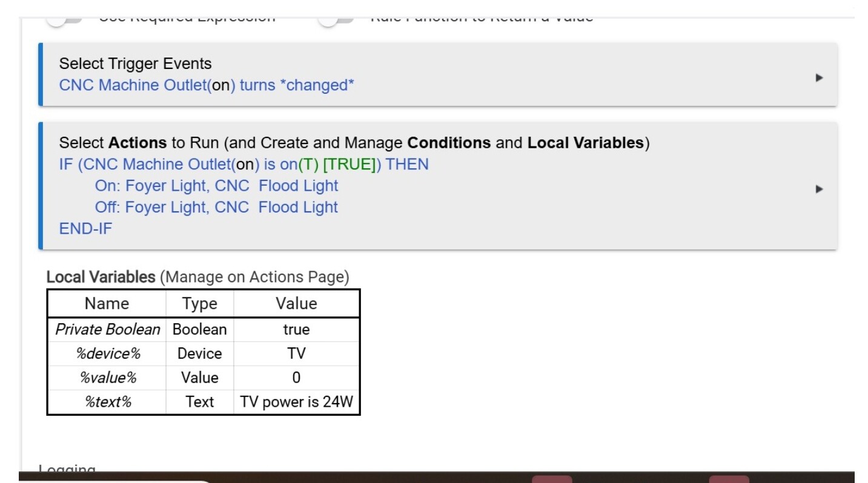Click the Local Variables heading
The height and width of the screenshot is (483, 868).
tap(101, 277)
